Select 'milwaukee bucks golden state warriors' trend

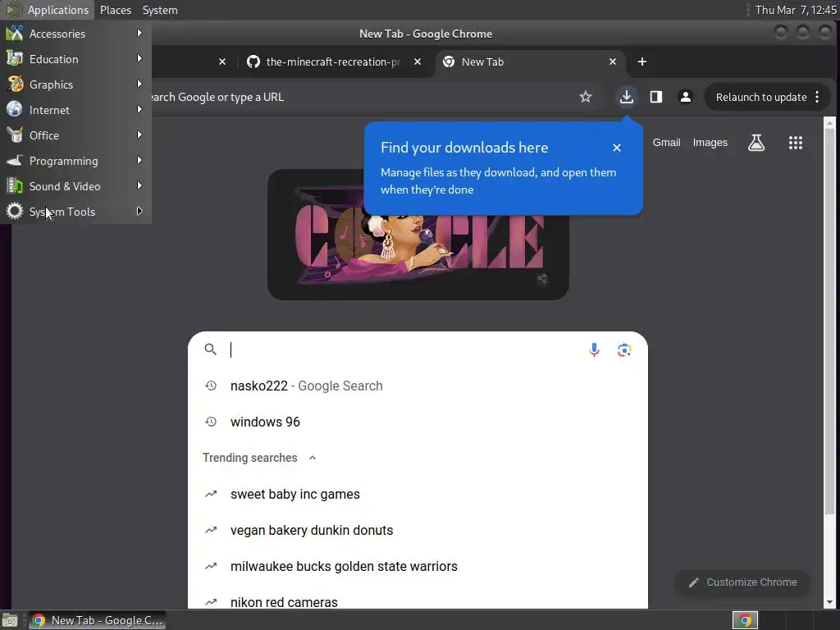pos(418,566)
